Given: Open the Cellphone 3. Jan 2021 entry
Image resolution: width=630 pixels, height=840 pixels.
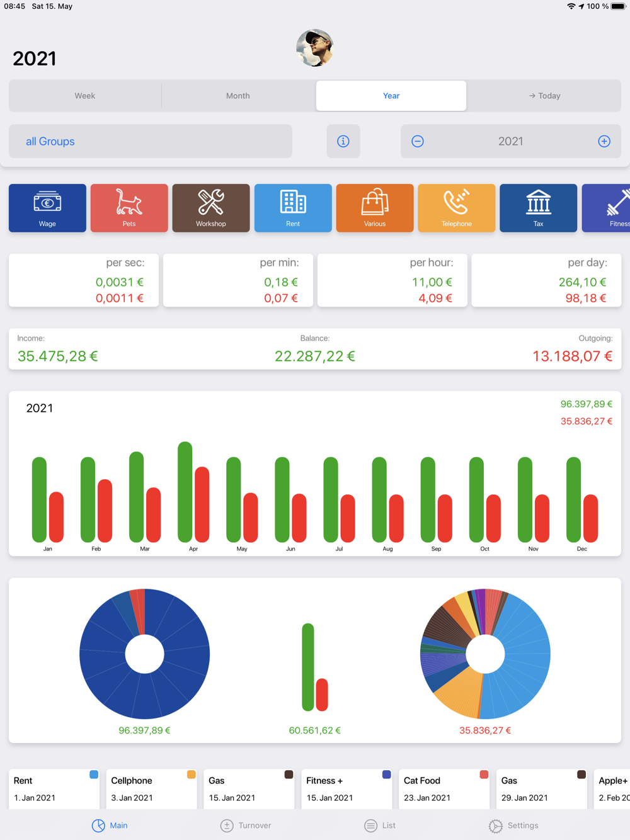Looking at the screenshot, I should click(x=152, y=789).
